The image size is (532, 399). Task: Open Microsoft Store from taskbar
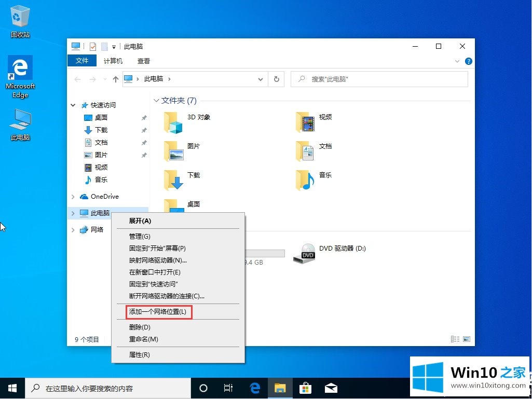pos(305,388)
